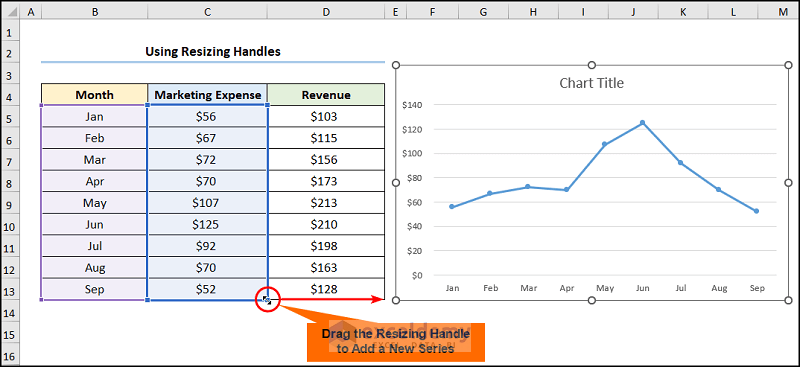Screen dimensions: 800x367
Task: Click the chart's top-left sizing handle
Action: pyautogui.click(x=395, y=65)
